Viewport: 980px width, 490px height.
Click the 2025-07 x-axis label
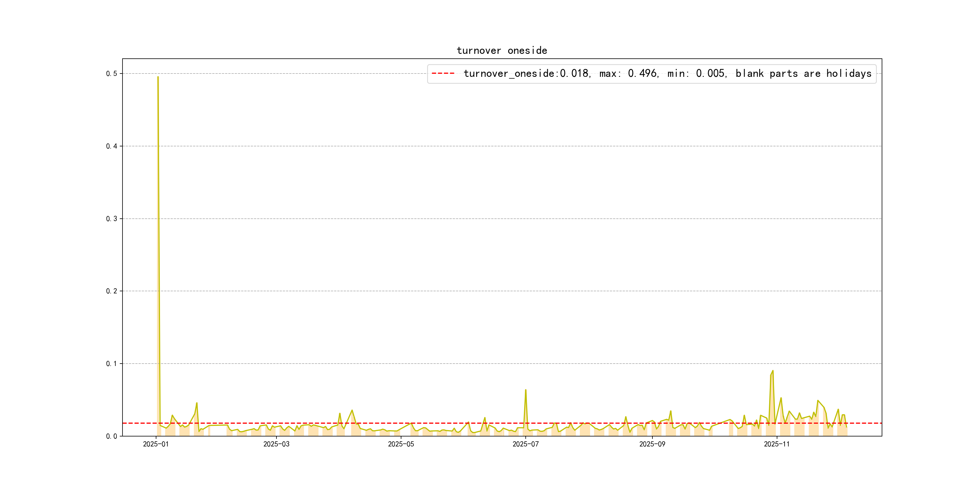(x=525, y=444)
